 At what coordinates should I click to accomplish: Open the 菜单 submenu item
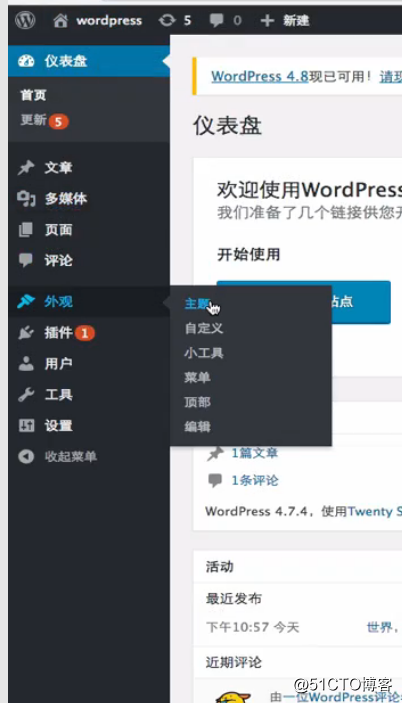tap(197, 378)
